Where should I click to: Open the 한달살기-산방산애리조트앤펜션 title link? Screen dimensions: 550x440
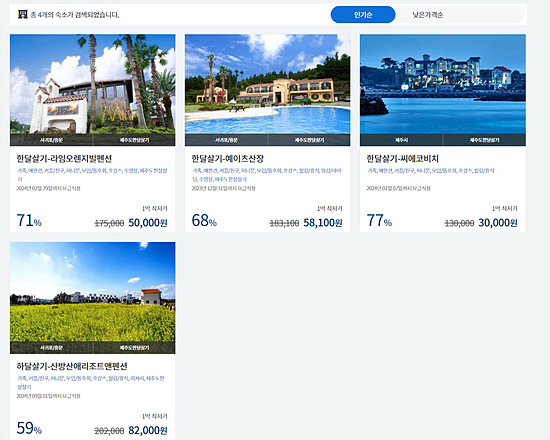72,366
